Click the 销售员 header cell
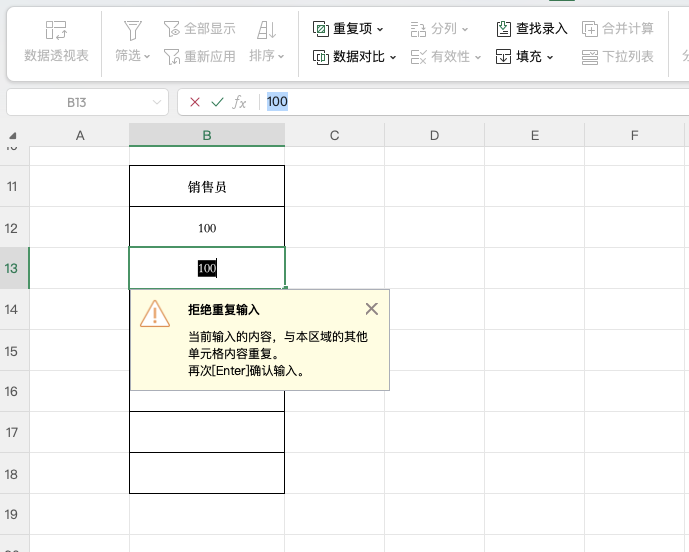The image size is (689, 552). (207, 186)
